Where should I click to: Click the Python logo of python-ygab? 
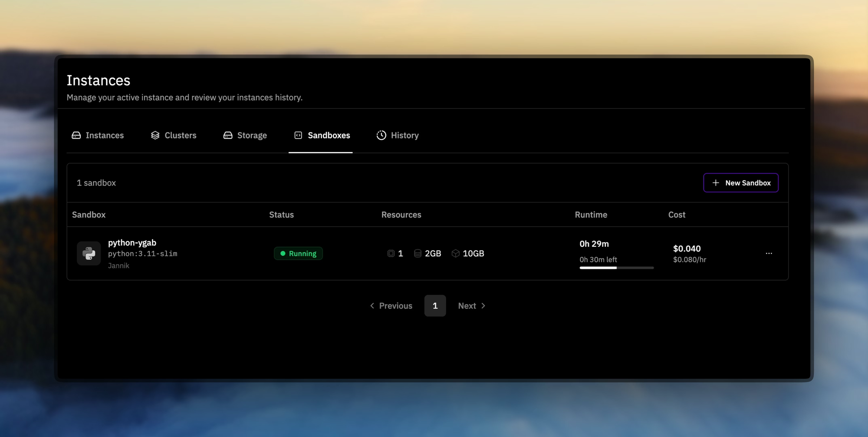click(x=89, y=253)
